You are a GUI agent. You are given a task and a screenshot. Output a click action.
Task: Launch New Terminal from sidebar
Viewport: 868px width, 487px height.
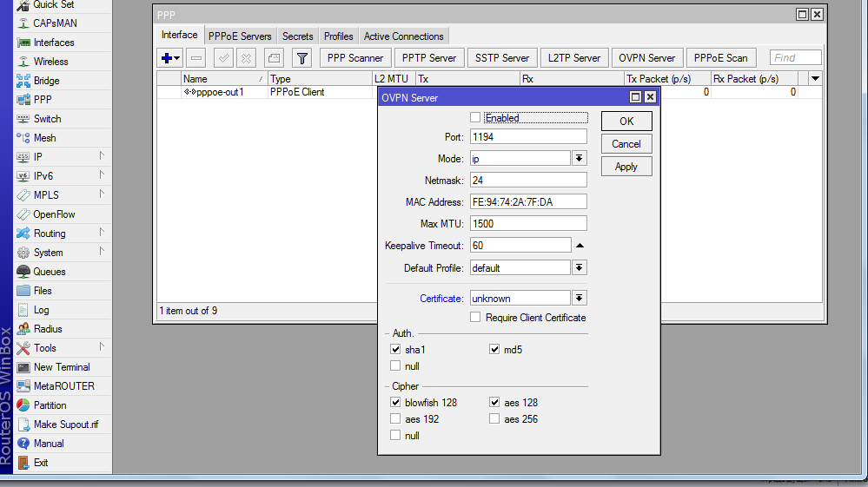click(x=23, y=367)
